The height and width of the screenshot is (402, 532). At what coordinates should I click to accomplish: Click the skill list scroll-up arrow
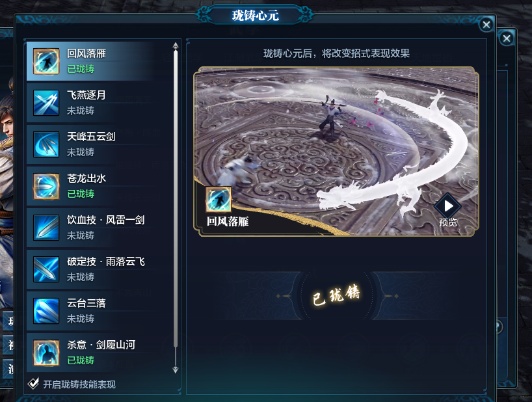176,46
